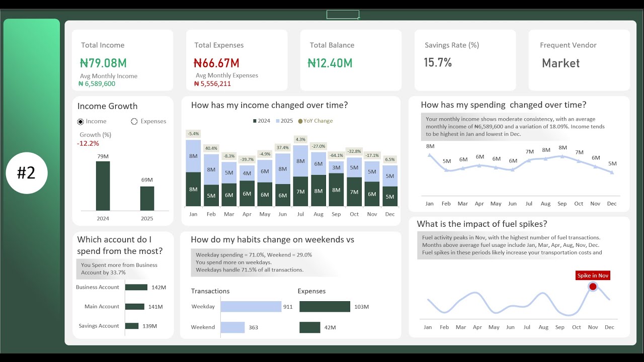Click the Dec stacked income column

390,186
